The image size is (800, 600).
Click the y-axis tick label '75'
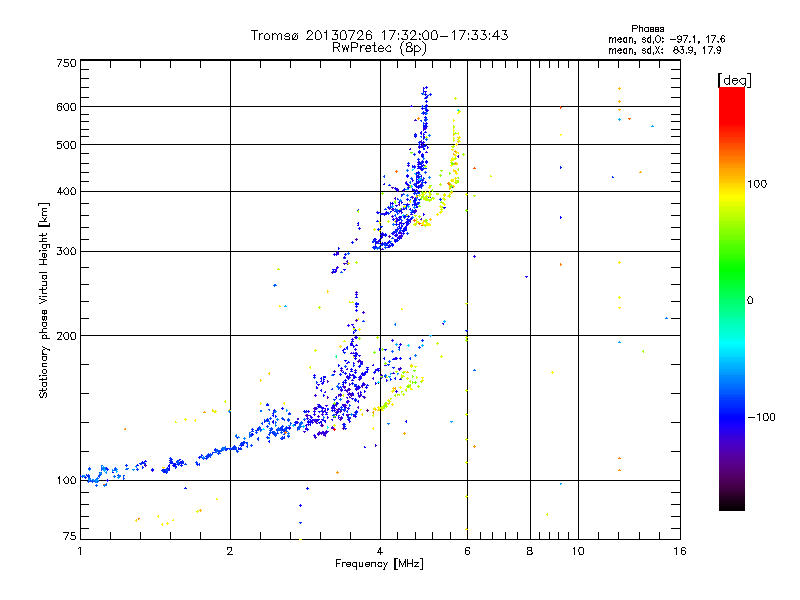pyautogui.click(x=70, y=536)
